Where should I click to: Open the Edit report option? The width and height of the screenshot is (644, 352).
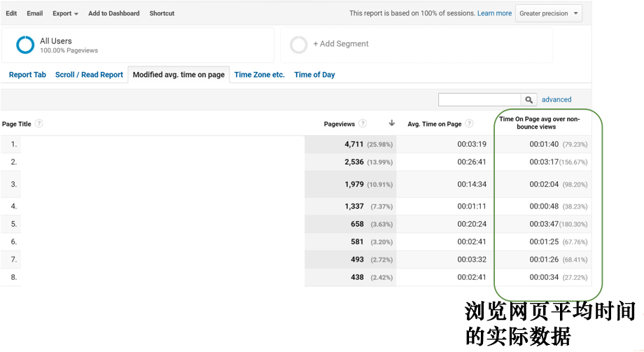click(11, 13)
